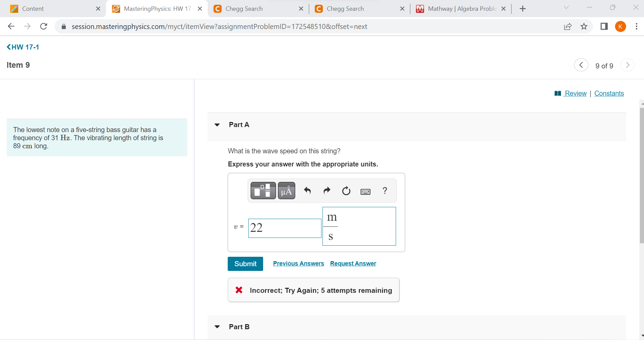Screen dimensions: 644x340
Task: Click the question text about wave speed
Action: click(x=284, y=151)
